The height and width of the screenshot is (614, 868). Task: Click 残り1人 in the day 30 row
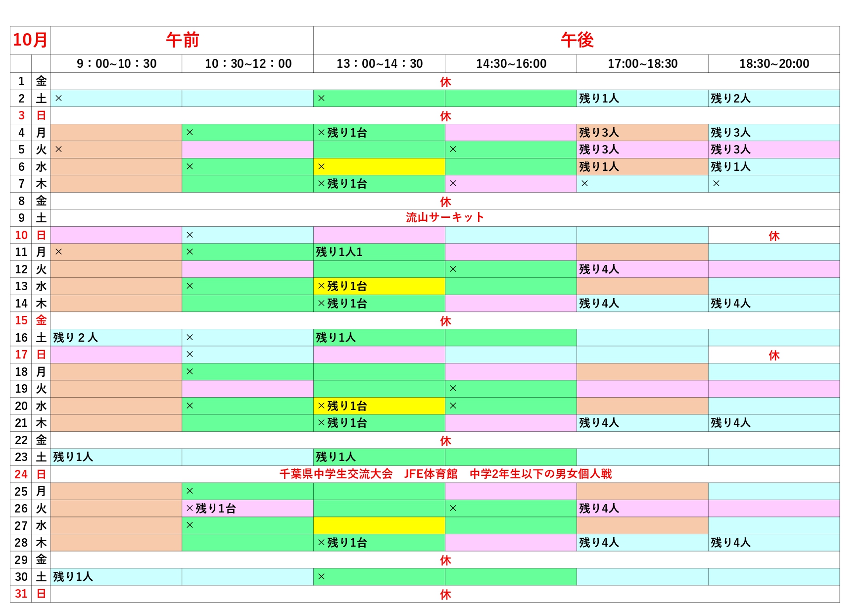pos(73,577)
